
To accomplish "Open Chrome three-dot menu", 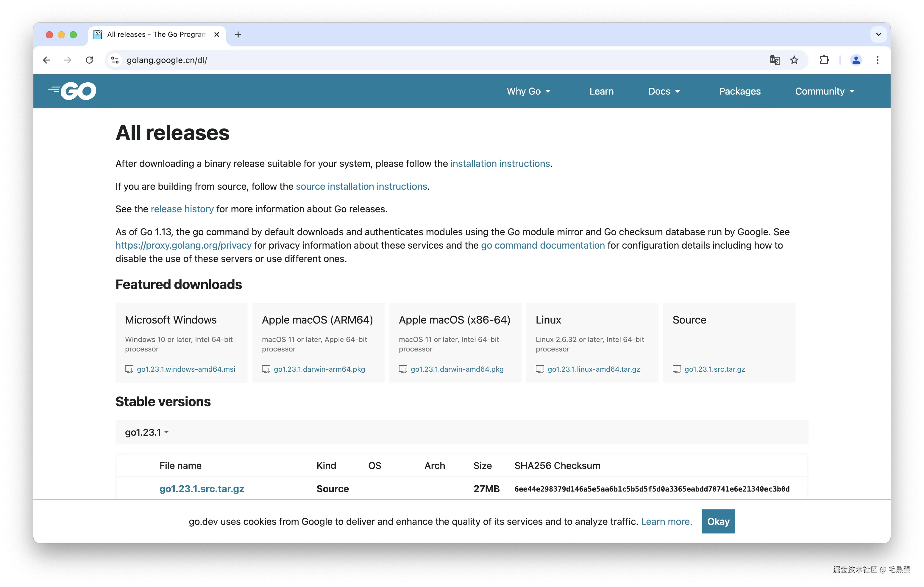I will pos(877,60).
